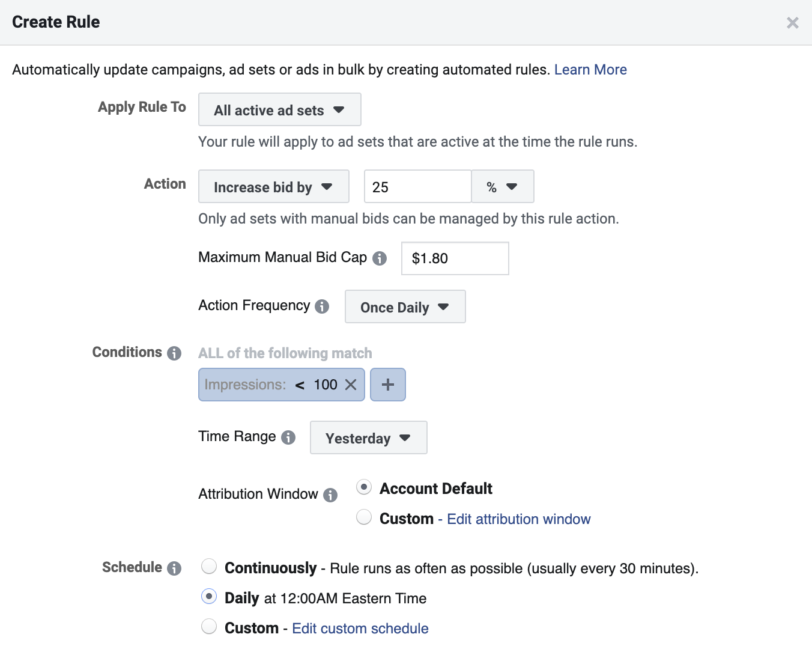This screenshot has width=812, height=655.
Task: Click the bid increase value field
Action: coord(417,187)
